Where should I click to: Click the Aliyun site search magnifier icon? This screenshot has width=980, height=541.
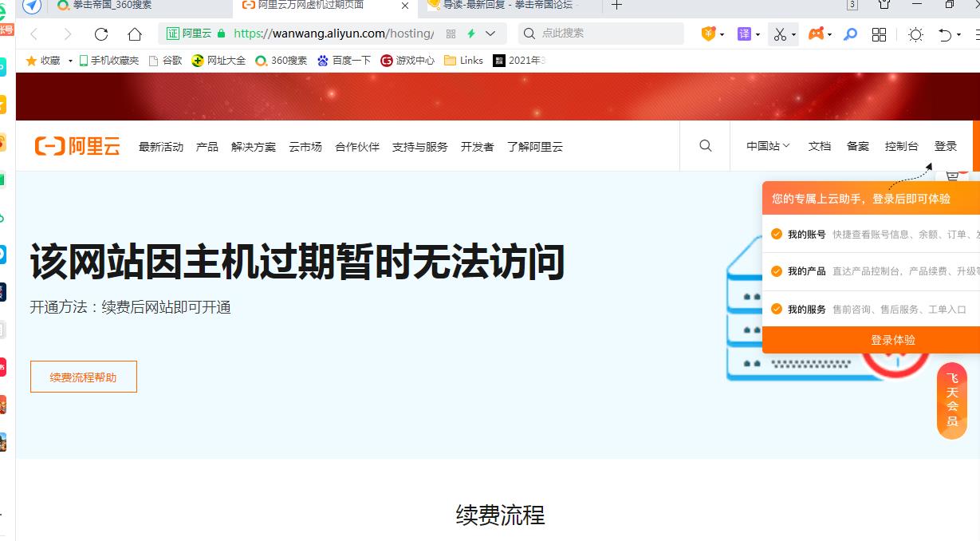pyautogui.click(x=706, y=146)
